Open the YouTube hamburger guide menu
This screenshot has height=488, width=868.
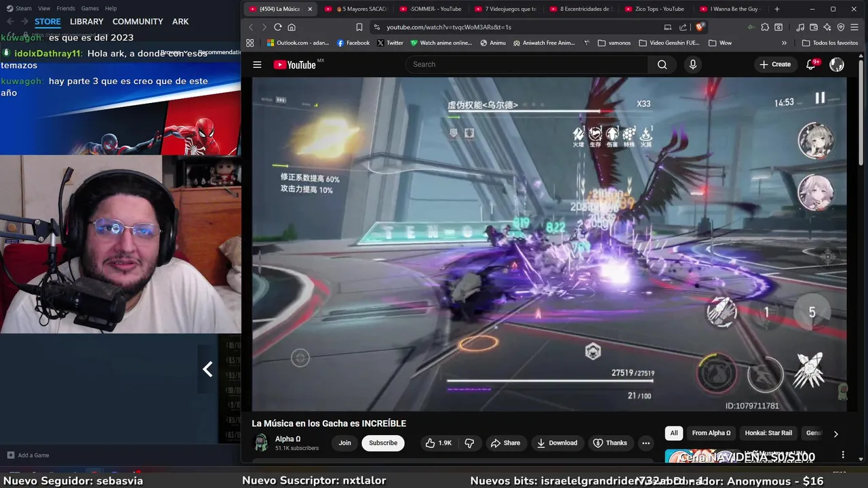(257, 64)
